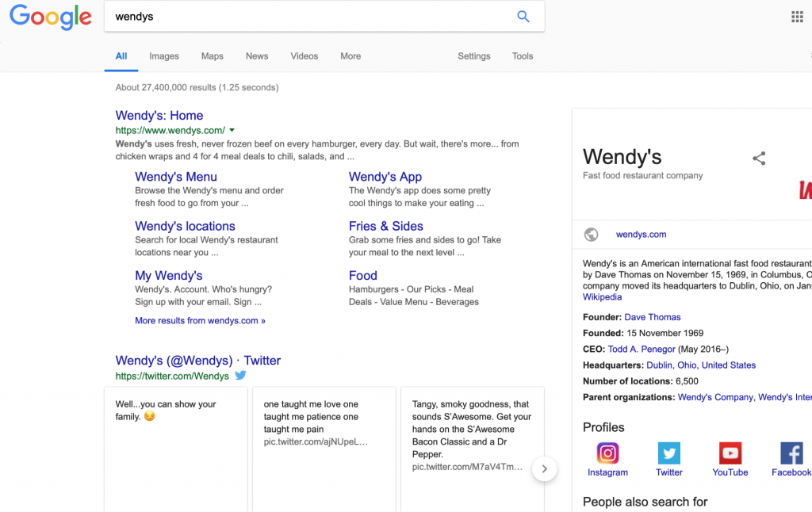The height and width of the screenshot is (512, 812).
Task: Switch to the News tab
Action: point(257,56)
